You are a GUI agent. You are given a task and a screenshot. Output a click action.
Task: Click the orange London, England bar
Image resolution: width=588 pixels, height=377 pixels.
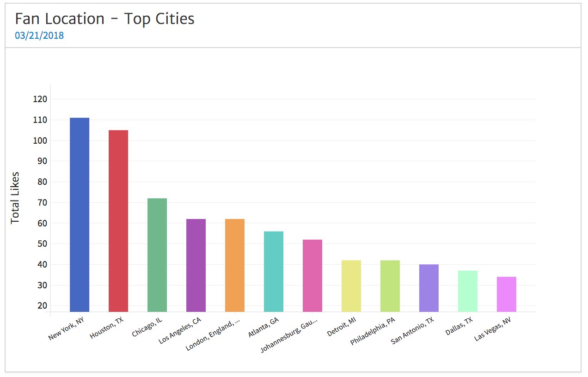pyautogui.click(x=235, y=265)
